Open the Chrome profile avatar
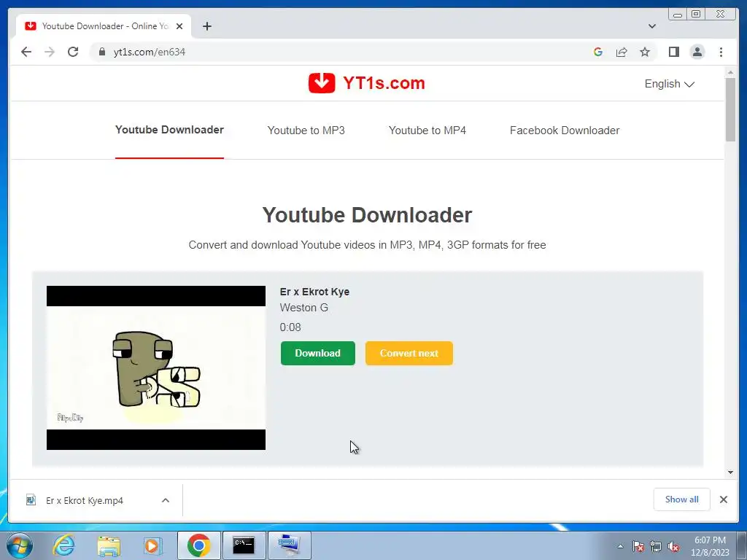The image size is (747, 560). click(x=697, y=52)
